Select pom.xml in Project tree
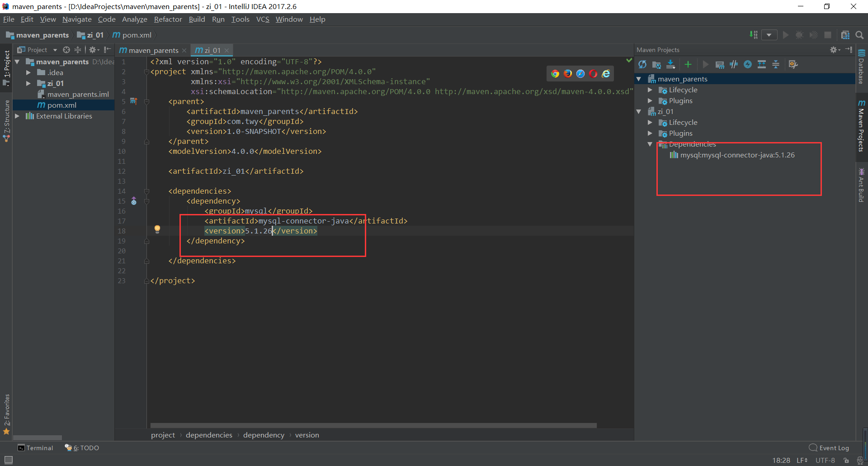This screenshot has height=466, width=868. tap(63, 105)
